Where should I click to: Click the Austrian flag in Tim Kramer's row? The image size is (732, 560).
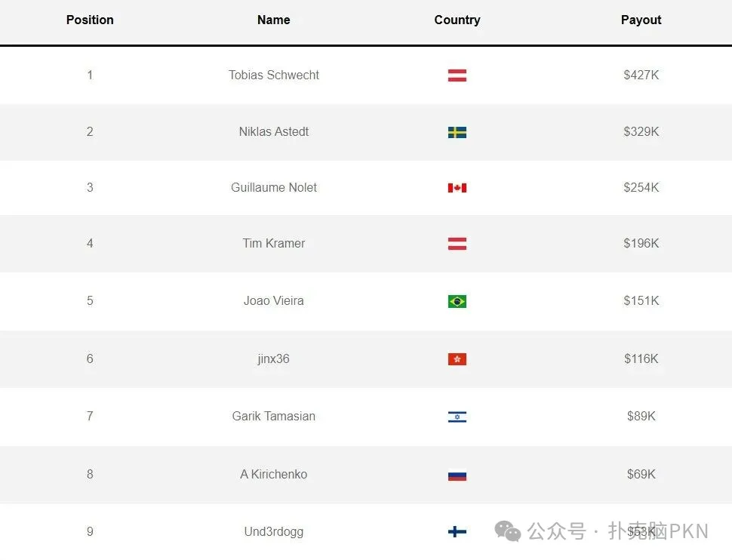click(457, 244)
